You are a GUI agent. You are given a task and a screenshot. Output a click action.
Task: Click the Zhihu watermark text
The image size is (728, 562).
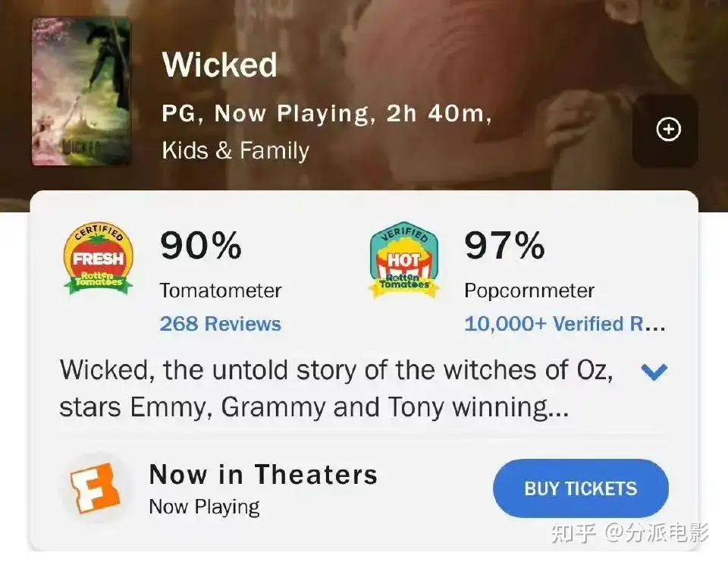point(630,532)
